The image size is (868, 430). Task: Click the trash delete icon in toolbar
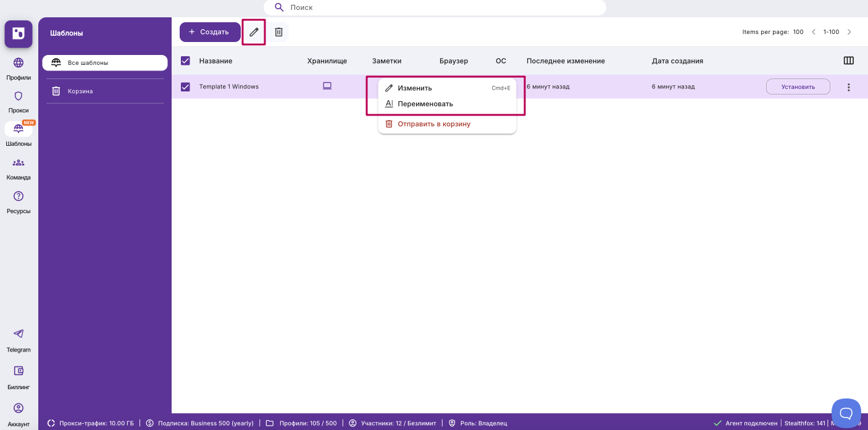[278, 32]
